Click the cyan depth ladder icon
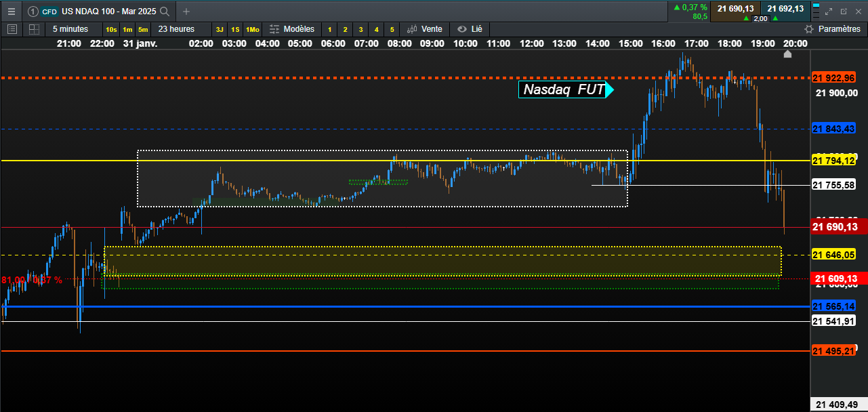This screenshot has height=412, width=868. (x=816, y=11)
